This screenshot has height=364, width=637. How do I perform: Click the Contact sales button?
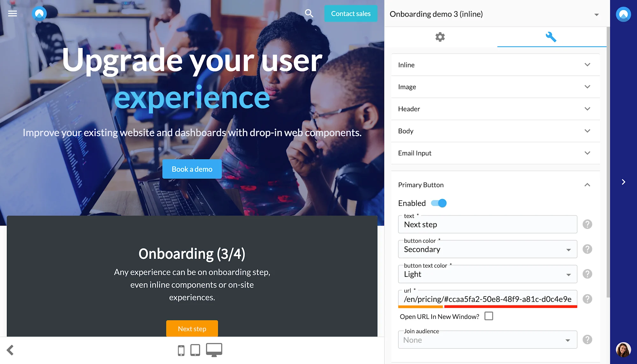[351, 13]
